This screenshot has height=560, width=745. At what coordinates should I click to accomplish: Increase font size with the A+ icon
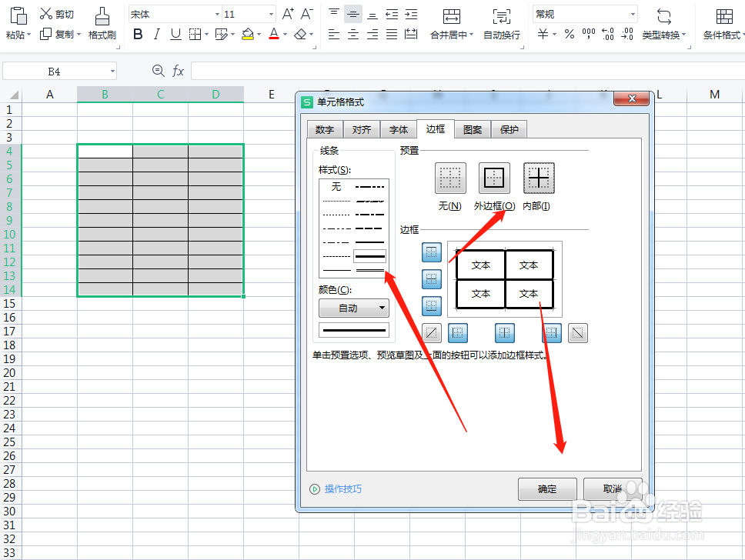coord(288,14)
